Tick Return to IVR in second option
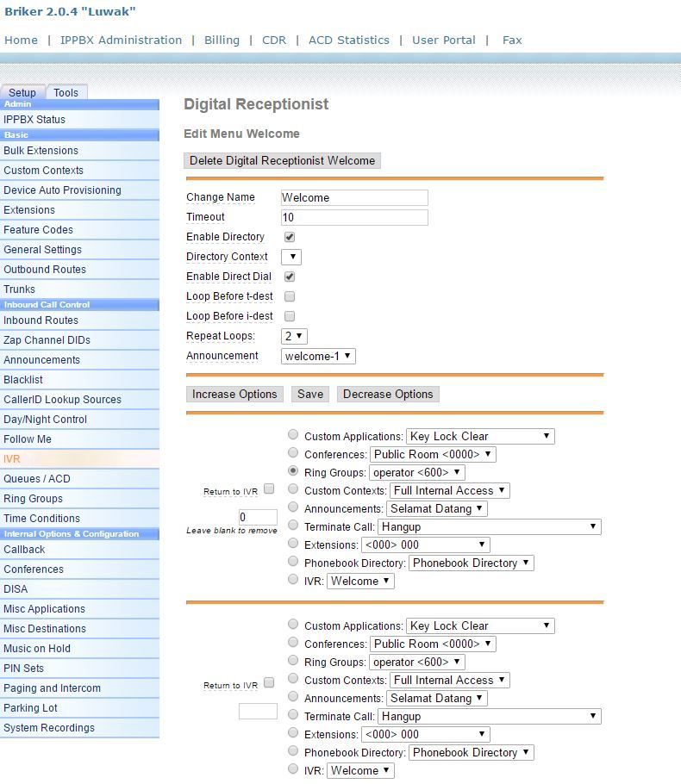This screenshot has height=784, width=681. click(x=269, y=682)
